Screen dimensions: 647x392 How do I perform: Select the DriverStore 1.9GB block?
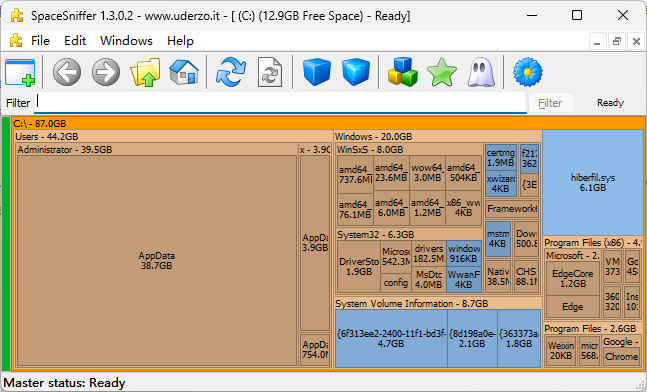[x=359, y=267]
